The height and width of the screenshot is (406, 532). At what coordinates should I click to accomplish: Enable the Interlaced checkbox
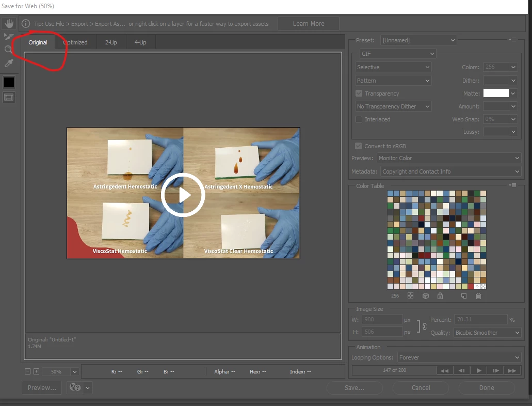(359, 119)
